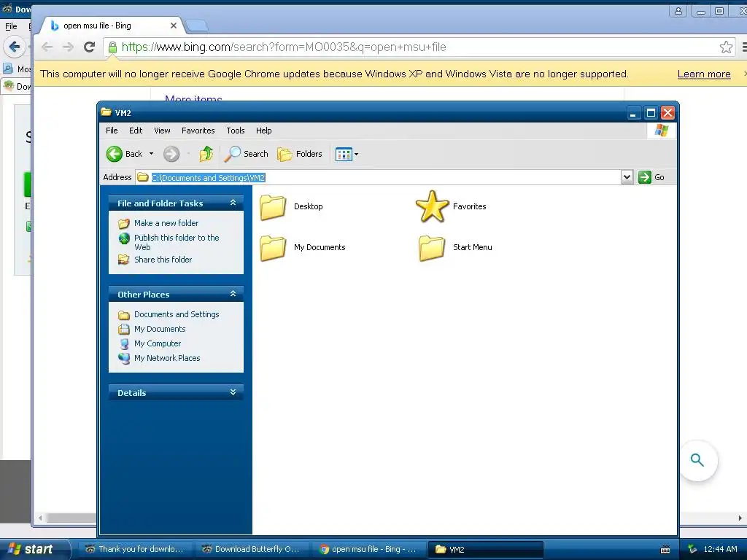Image resolution: width=747 pixels, height=560 pixels.
Task: Switch to 'Thank you for downlo...' taskbar item
Action: click(x=135, y=549)
